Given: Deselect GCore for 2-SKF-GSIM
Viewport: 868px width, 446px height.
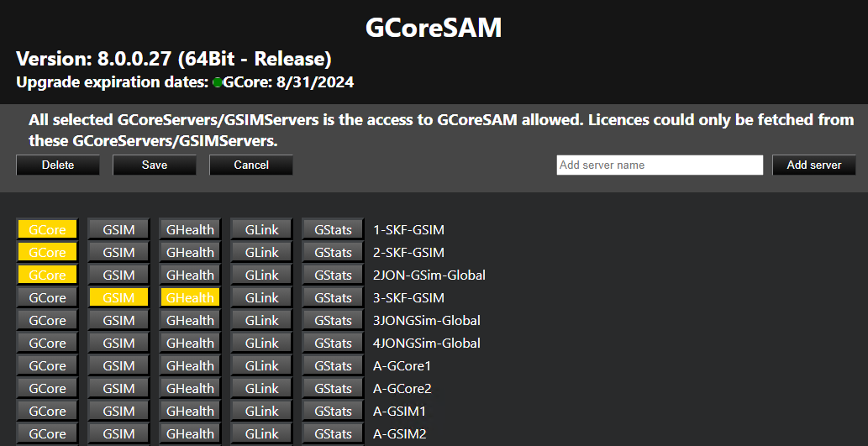Looking at the screenshot, I should tap(47, 252).
